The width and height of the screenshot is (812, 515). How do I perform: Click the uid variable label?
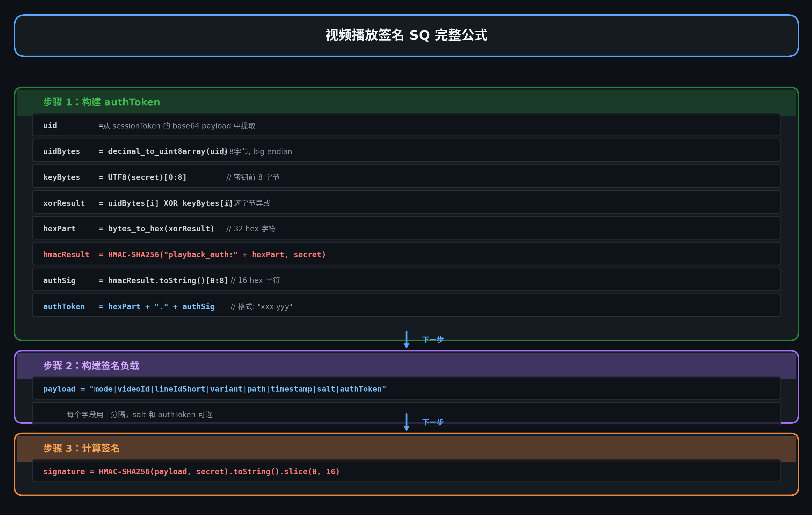pos(50,126)
